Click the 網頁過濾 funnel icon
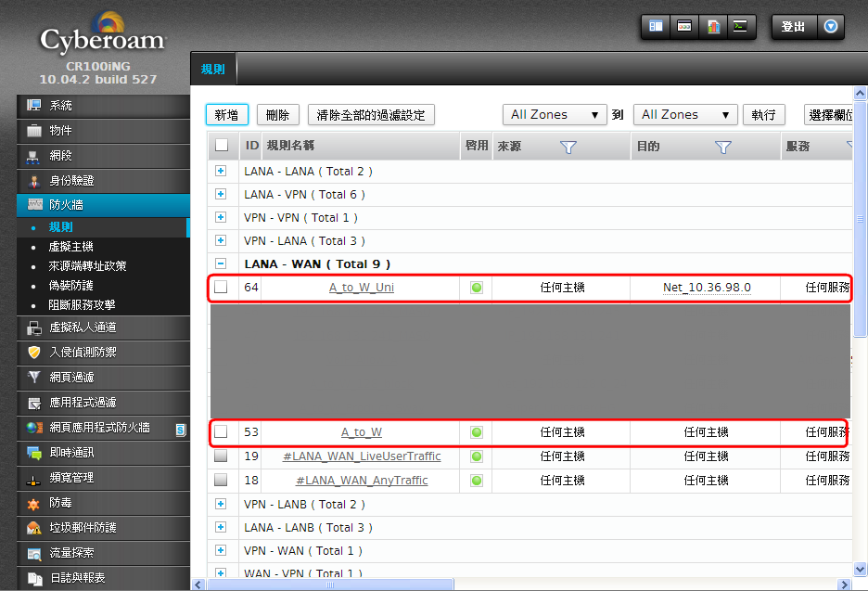The width and height of the screenshot is (868, 591). pos(33,378)
